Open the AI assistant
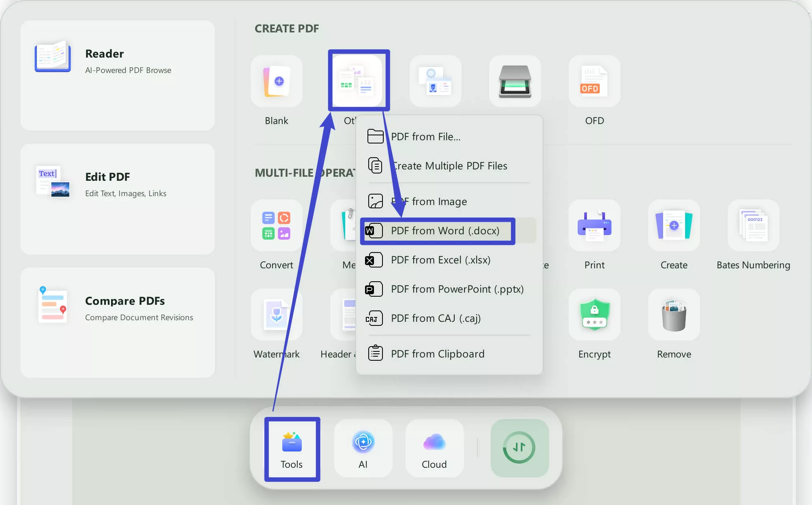This screenshot has height=505, width=812. [x=363, y=448]
